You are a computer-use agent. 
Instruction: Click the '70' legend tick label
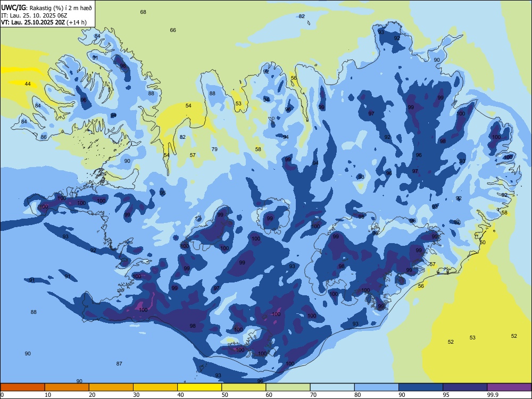tap(313, 395)
